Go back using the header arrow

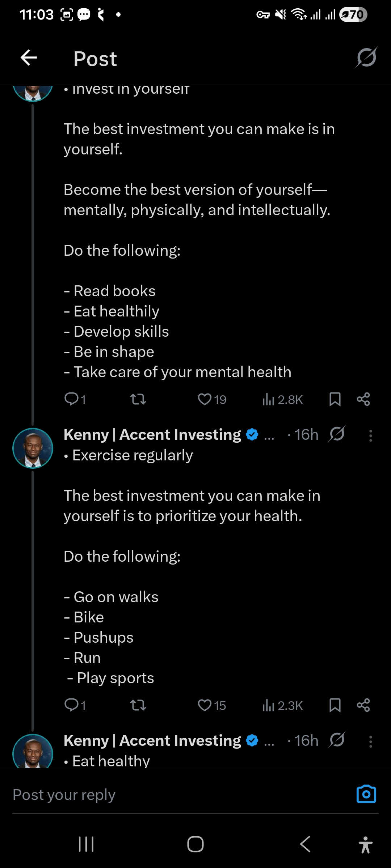coord(29,58)
